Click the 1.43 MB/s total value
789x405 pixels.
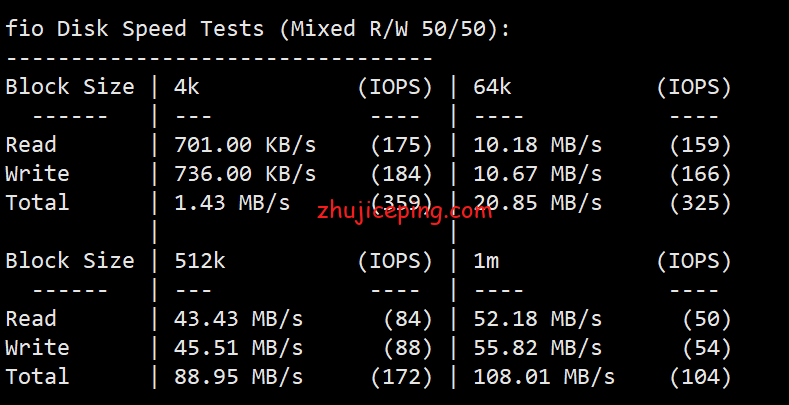(232, 203)
